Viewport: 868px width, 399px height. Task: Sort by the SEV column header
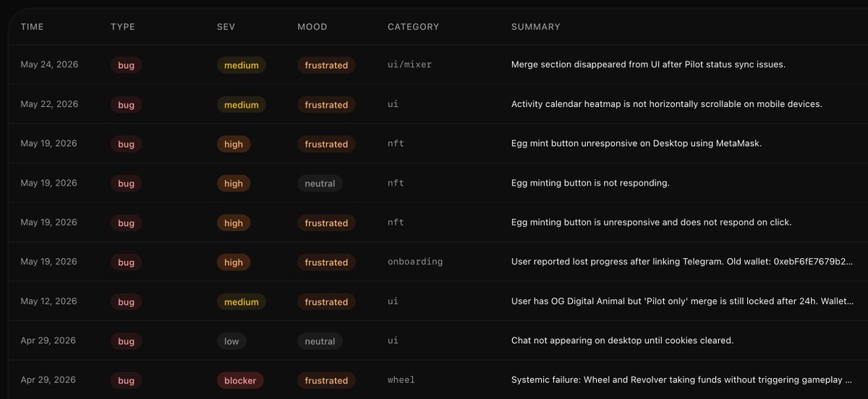coord(226,27)
